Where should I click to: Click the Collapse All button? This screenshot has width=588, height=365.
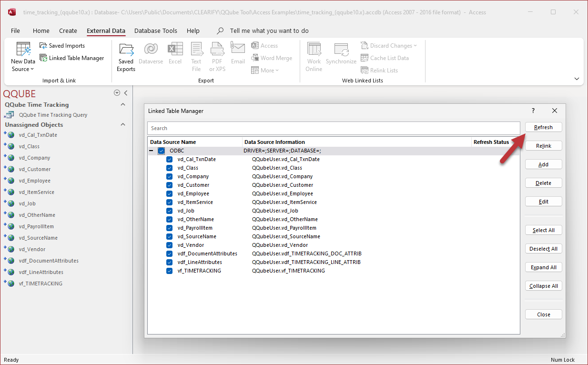(x=543, y=286)
